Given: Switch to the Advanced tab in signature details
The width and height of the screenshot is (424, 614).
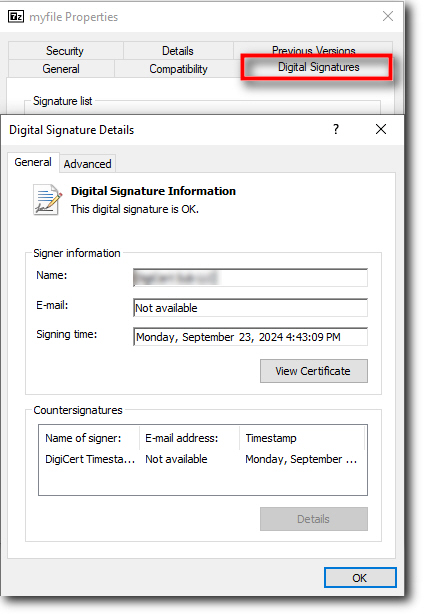Looking at the screenshot, I should coord(88,164).
